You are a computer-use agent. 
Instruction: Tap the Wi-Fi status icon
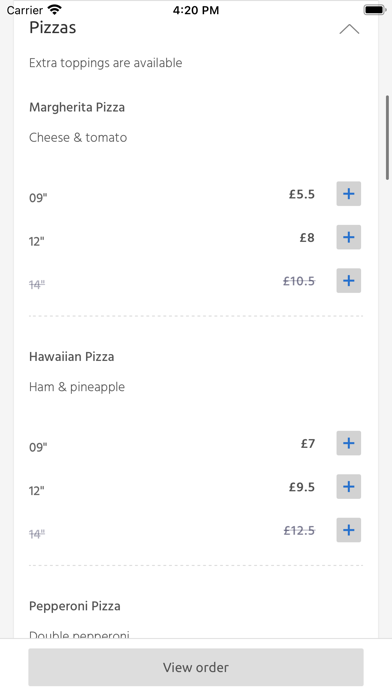55,9
